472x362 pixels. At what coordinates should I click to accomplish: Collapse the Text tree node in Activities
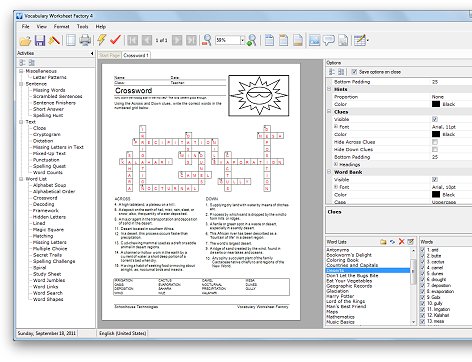(x=21, y=122)
